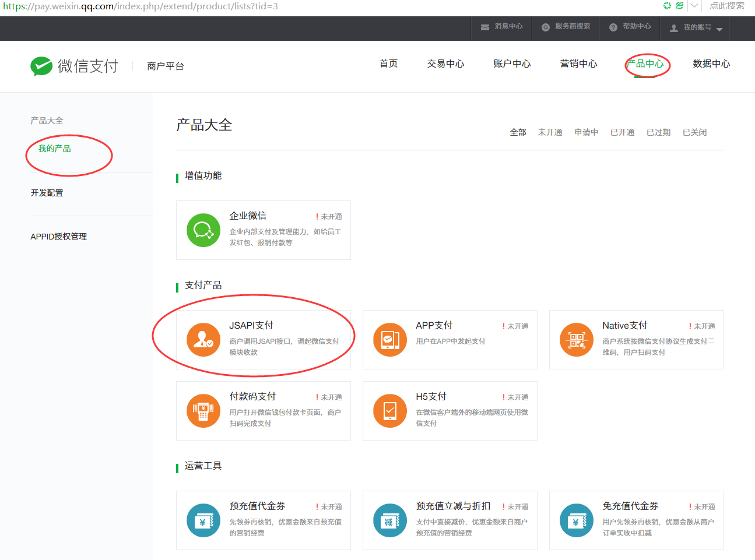Select the 已关闭 filter tab

(695, 132)
